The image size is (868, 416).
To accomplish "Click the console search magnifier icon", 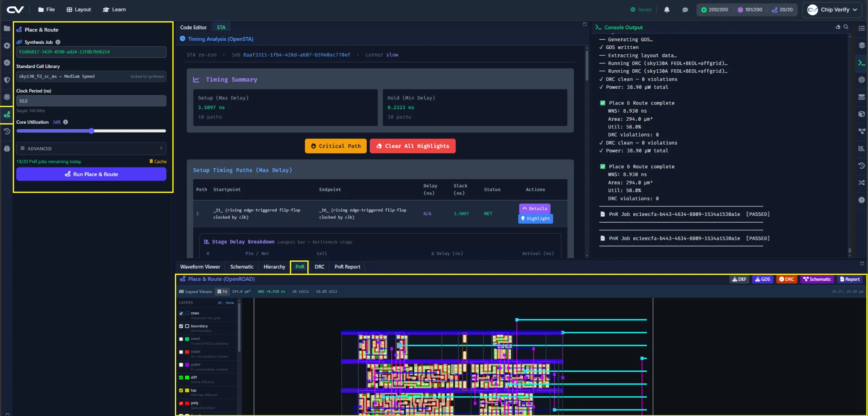I will coord(846,27).
